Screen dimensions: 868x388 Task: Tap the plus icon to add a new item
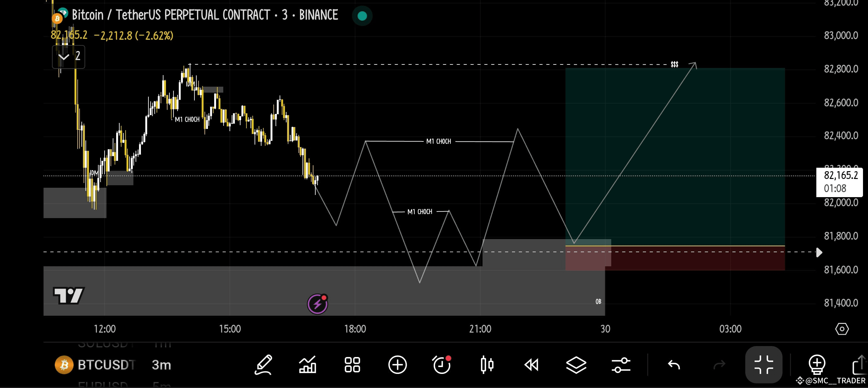[x=398, y=365]
